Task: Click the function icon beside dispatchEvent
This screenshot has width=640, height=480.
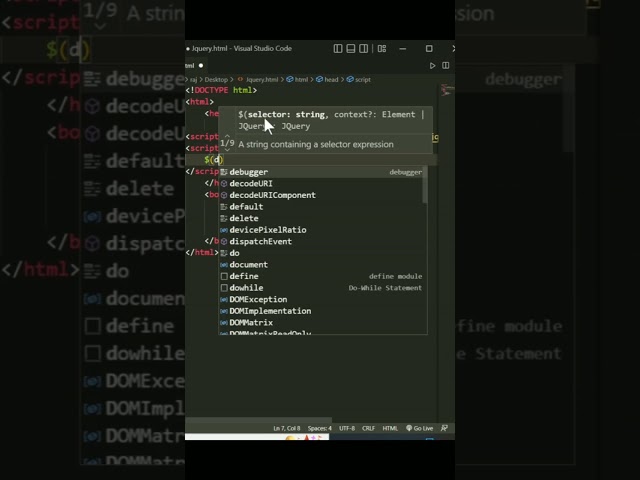Action: click(224, 242)
